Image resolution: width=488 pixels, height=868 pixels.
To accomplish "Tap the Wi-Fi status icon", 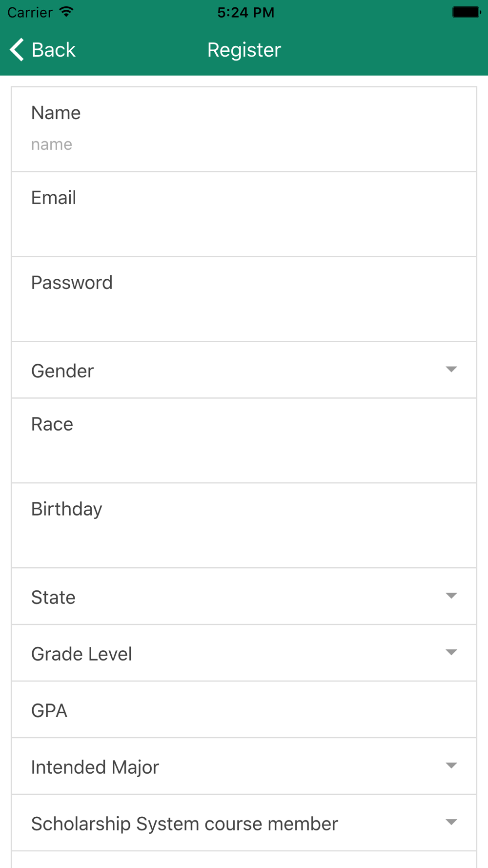I will pyautogui.click(x=66, y=12).
